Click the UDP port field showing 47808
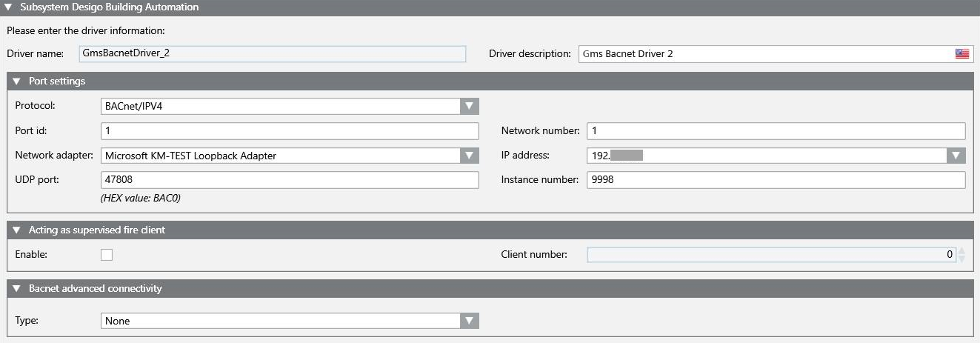The image size is (980, 343). (290, 180)
